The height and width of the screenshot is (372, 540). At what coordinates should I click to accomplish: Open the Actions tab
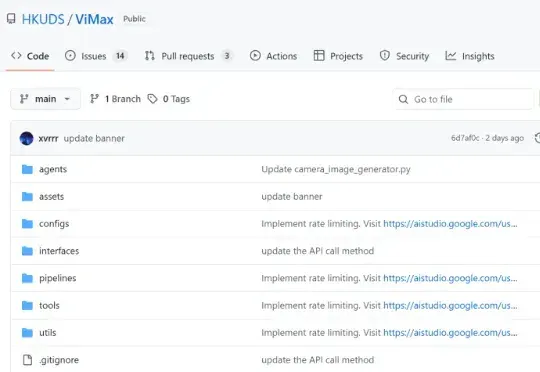click(273, 56)
